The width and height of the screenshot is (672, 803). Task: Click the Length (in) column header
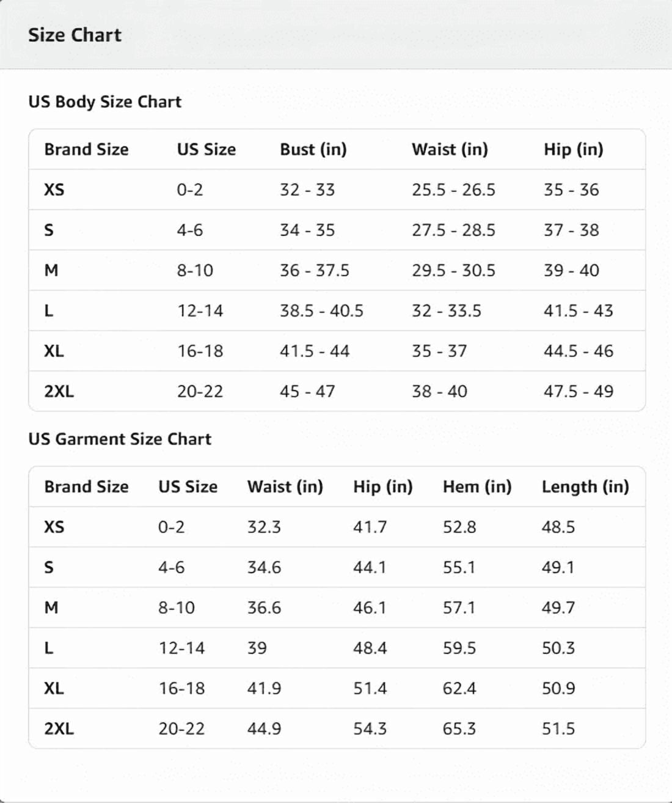tap(585, 486)
